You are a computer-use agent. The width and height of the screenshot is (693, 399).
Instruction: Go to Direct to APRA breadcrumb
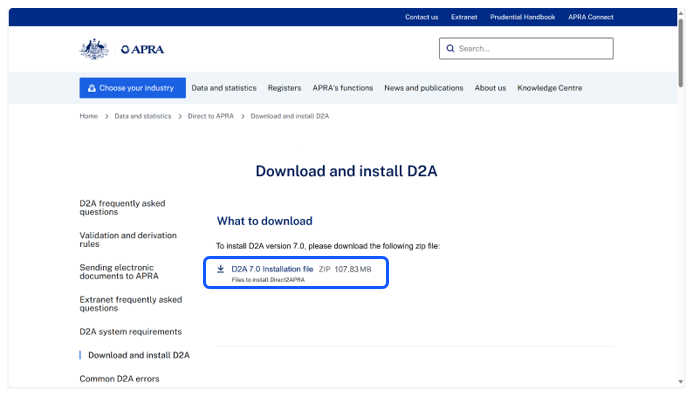(x=211, y=116)
